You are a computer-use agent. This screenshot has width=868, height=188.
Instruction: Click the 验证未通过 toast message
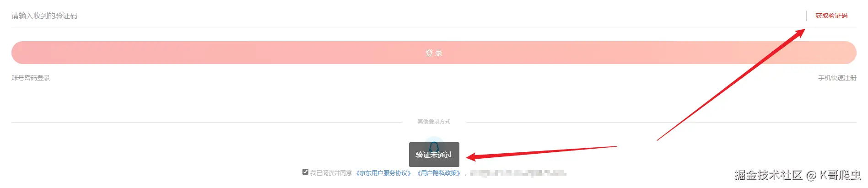click(434, 155)
